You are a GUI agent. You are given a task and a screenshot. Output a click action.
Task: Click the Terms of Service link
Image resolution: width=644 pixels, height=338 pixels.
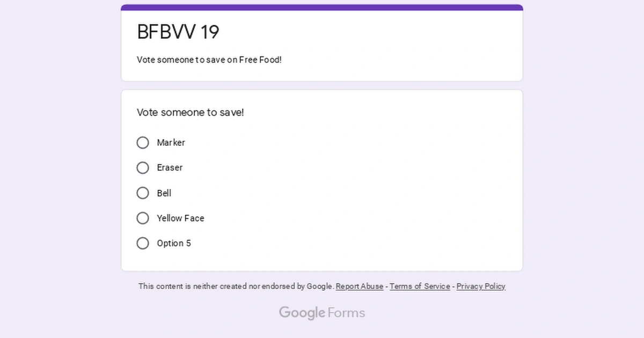click(x=420, y=286)
